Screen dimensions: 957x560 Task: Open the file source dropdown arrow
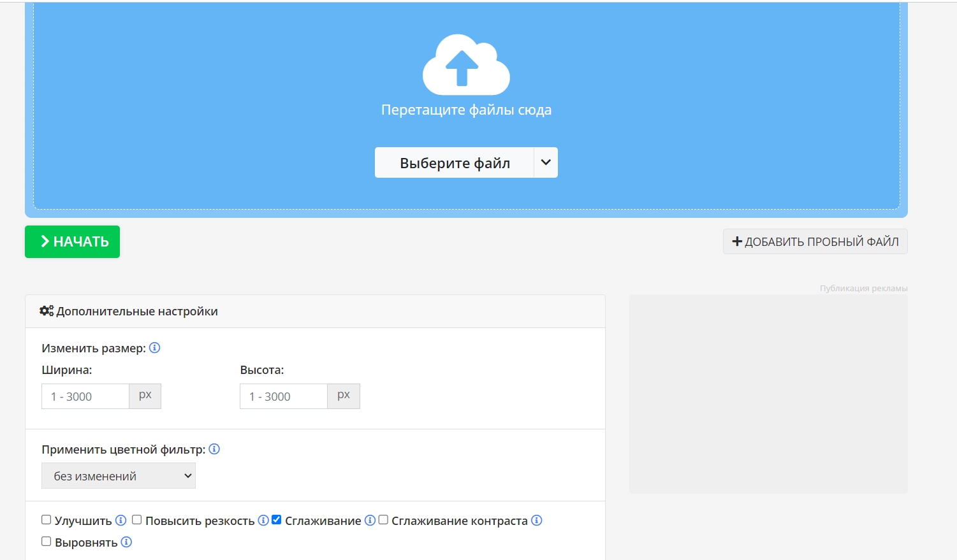546,162
